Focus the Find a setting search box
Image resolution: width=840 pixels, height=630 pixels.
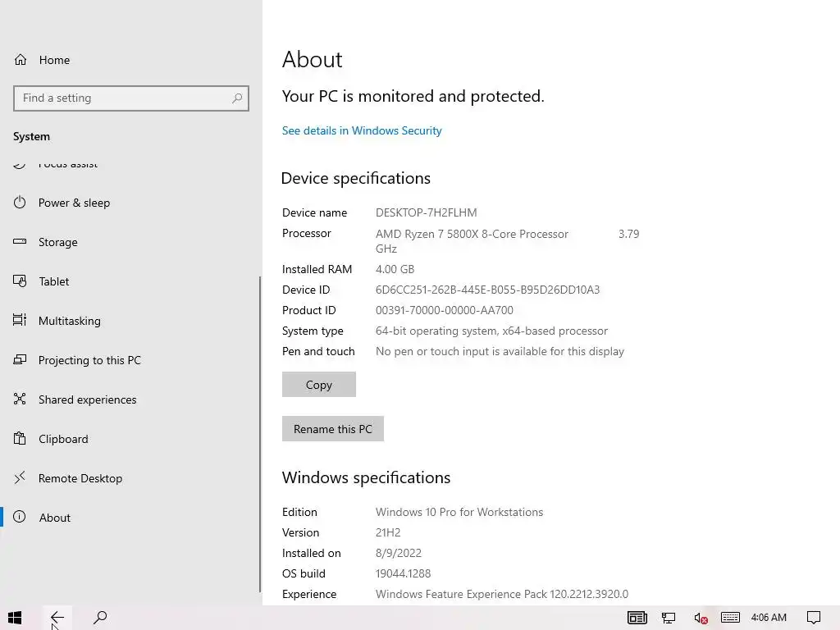[131, 98]
